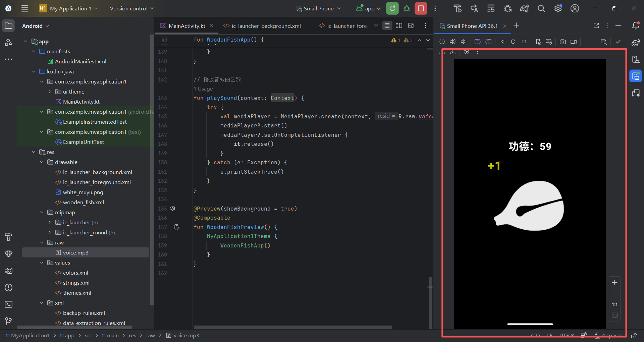Open the Small Phone device selector dropdown
Viewport: 644px width, 342px height.
[318, 8]
